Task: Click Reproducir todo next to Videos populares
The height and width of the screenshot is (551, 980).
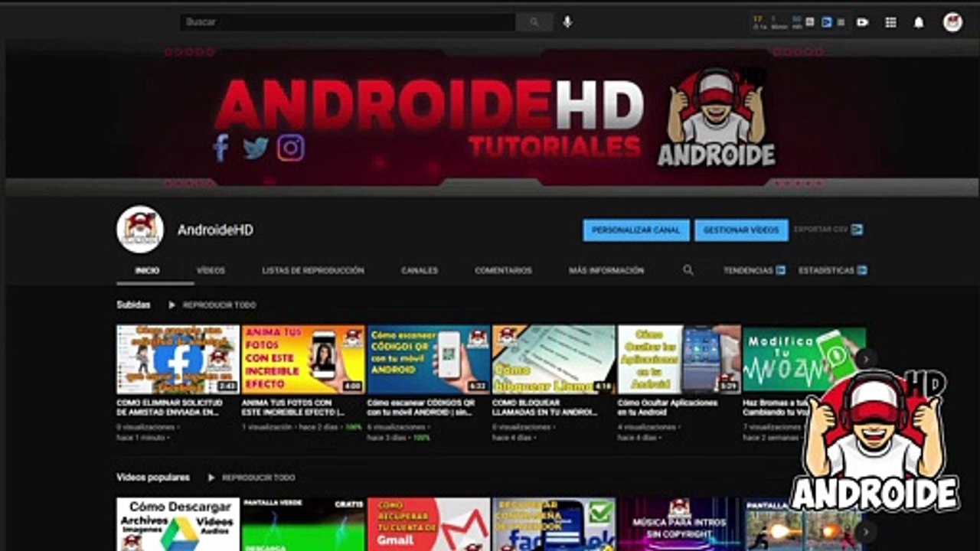Action: tap(258, 478)
